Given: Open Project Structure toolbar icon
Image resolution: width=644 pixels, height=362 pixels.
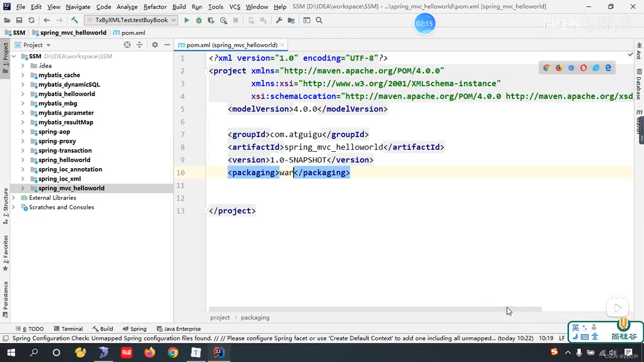Looking at the screenshot, I should point(291,20).
